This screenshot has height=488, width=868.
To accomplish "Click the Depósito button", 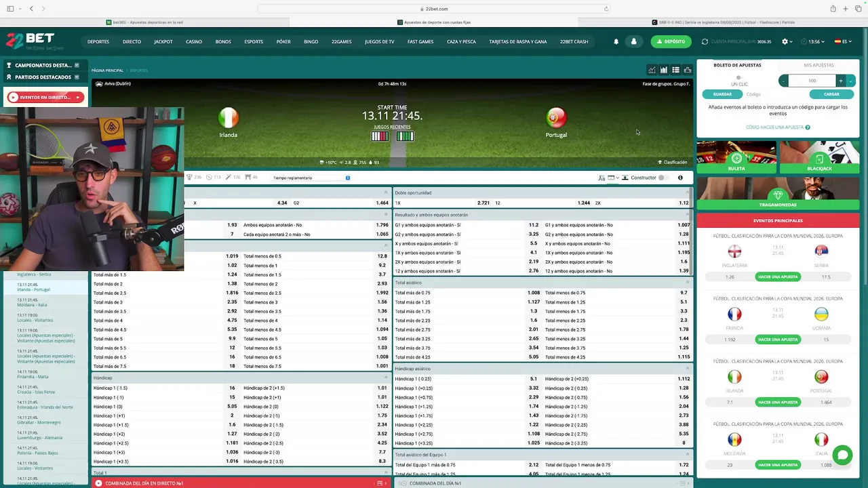I will coord(671,41).
